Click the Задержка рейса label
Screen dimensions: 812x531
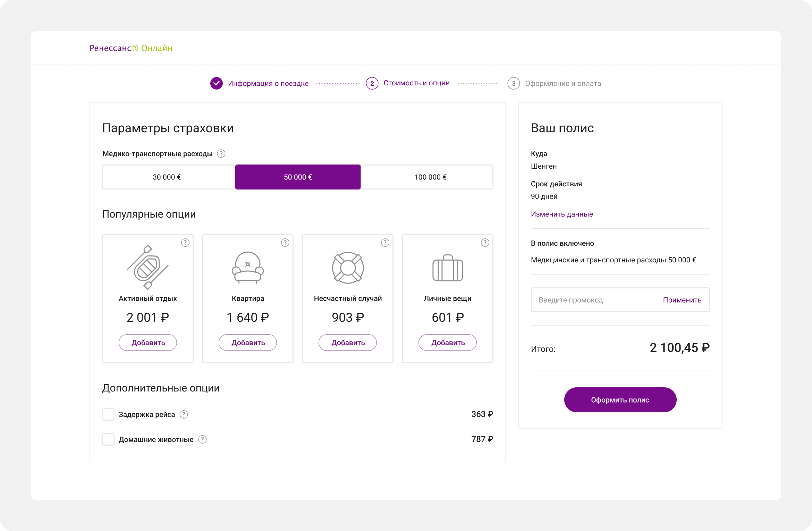147,414
